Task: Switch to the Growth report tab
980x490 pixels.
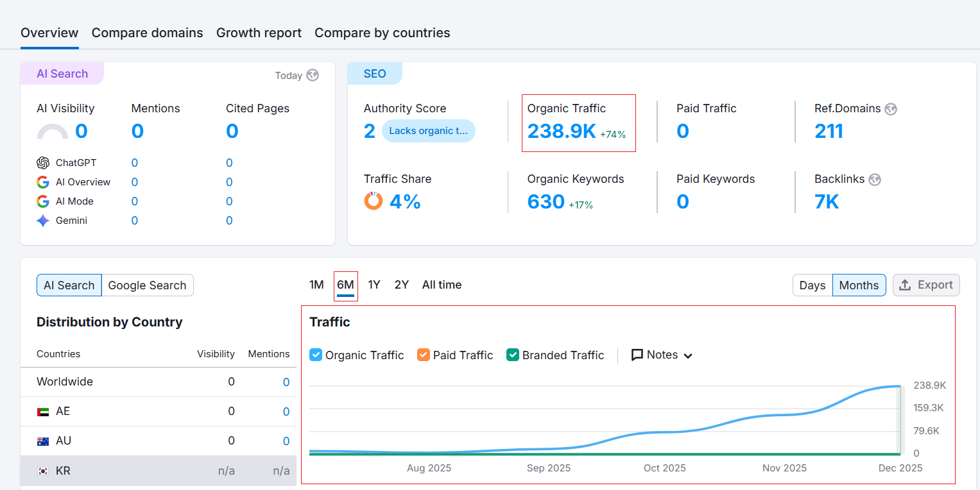Action: pos(259,33)
